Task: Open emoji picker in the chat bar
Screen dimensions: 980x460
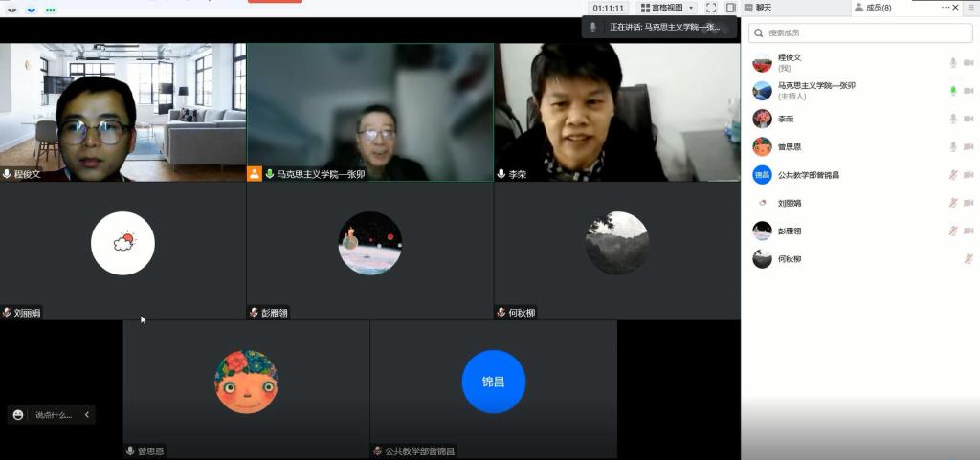Action: 18,415
